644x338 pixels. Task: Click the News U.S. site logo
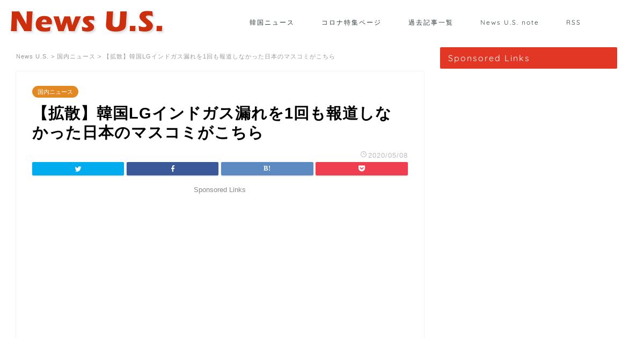pos(87,23)
